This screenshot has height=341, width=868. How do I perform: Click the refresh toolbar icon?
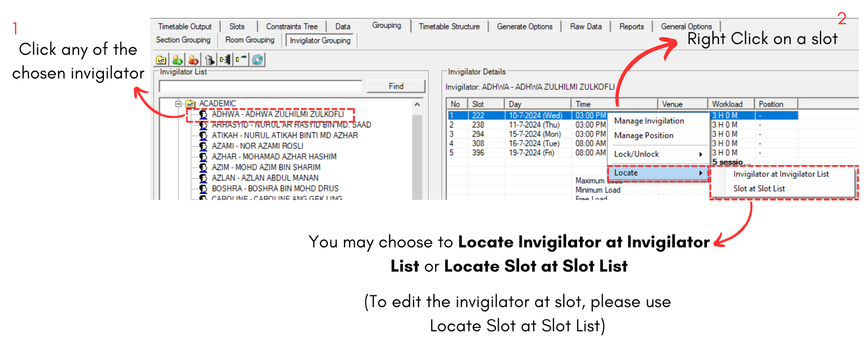257,60
